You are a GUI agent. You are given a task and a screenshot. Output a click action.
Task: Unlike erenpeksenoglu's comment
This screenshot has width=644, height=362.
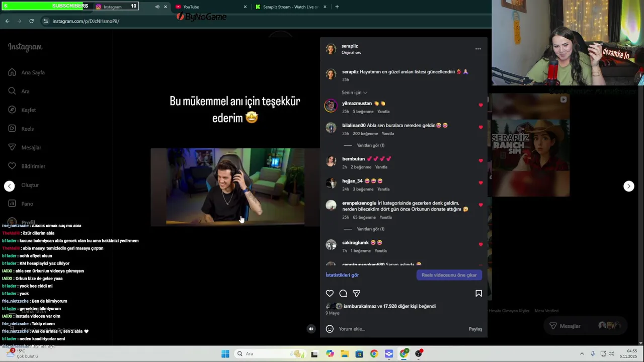point(480,205)
